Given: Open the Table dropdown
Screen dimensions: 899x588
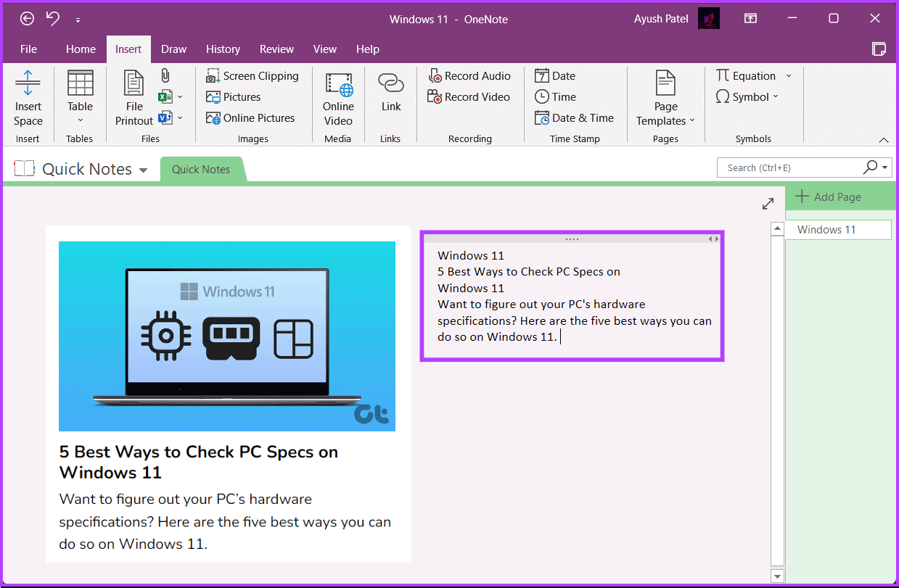Looking at the screenshot, I should (80, 99).
